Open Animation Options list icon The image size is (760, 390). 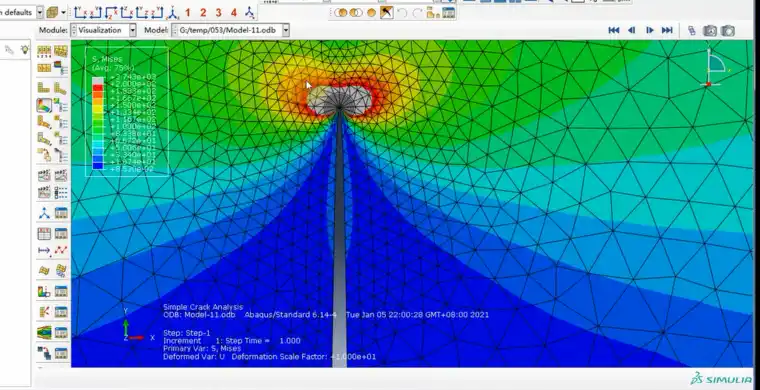click(x=61, y=192)
